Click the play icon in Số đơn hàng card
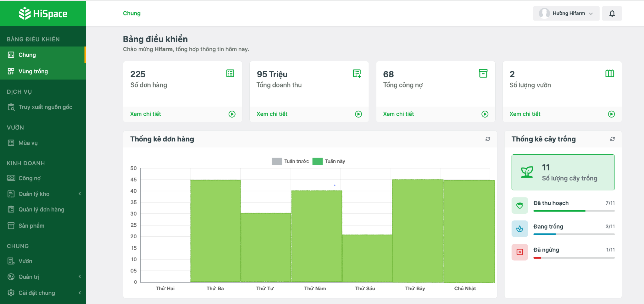Screen dimensions: 644x304 point(232,114)
